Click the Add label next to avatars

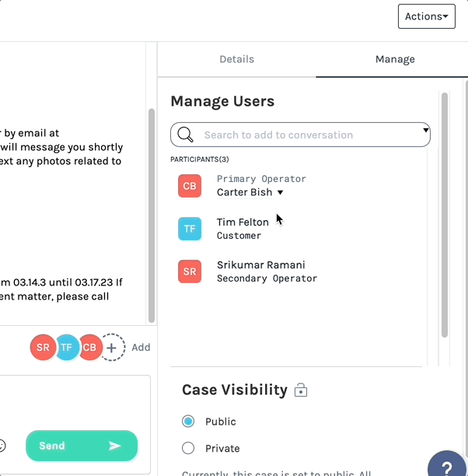(x=141, y=348)
